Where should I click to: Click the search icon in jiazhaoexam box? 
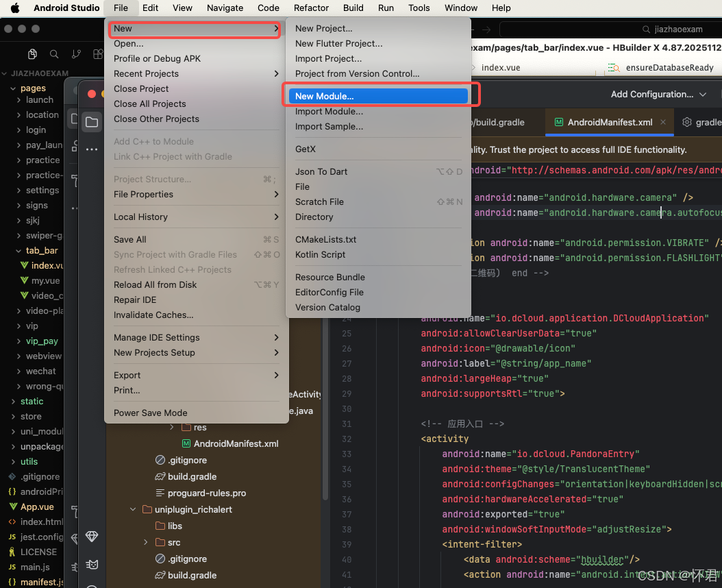pyautogui.click(x=646, y=29)
